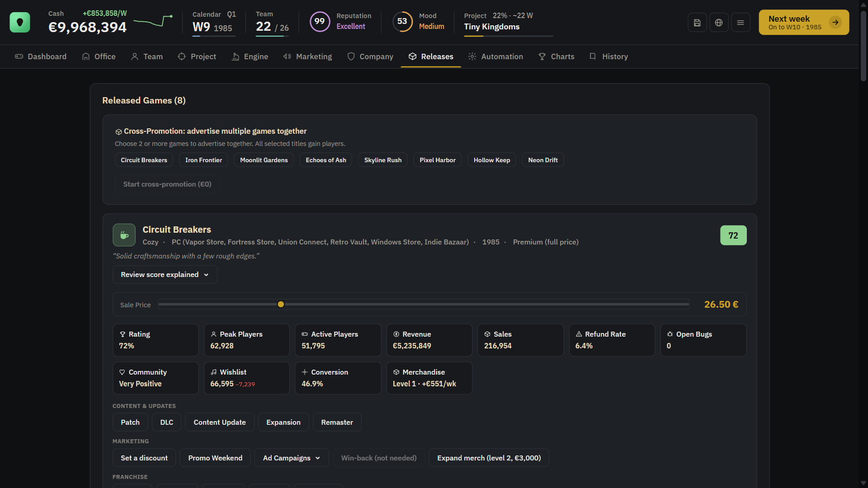Click Start cross-promotion (€0) button
The width and height of the screenshot is (868, 488).
coord(167,184)
